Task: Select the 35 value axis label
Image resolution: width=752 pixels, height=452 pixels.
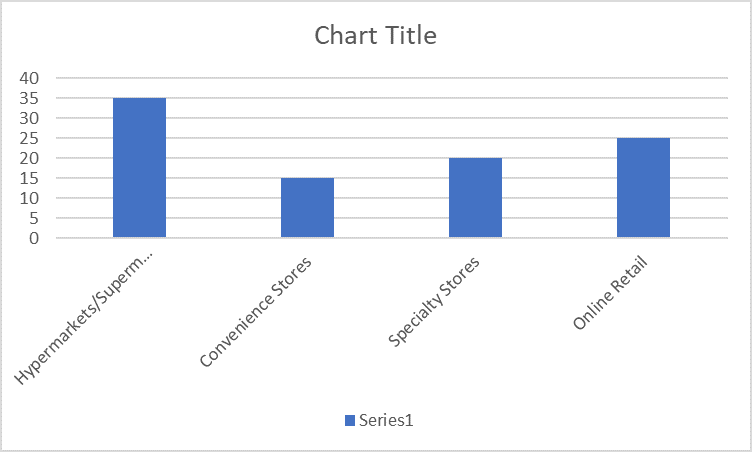Action: pyautogui.click(x=29, y=98)
